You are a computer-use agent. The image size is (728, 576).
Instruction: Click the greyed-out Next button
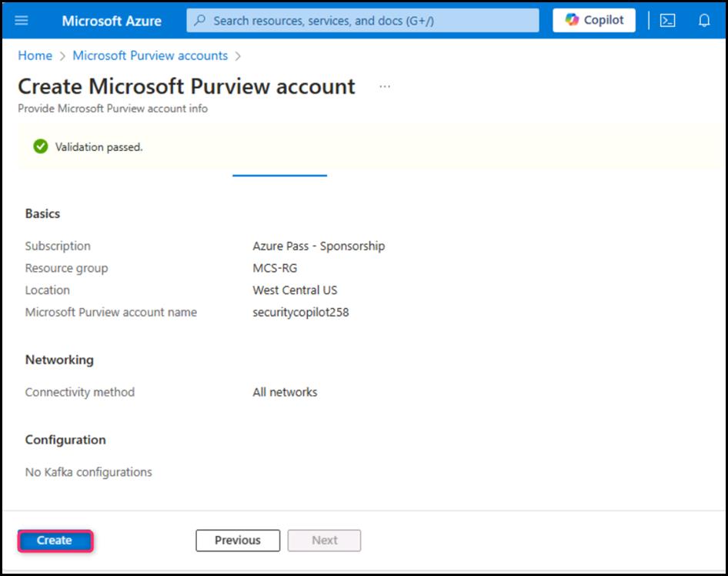pos(324,541)
